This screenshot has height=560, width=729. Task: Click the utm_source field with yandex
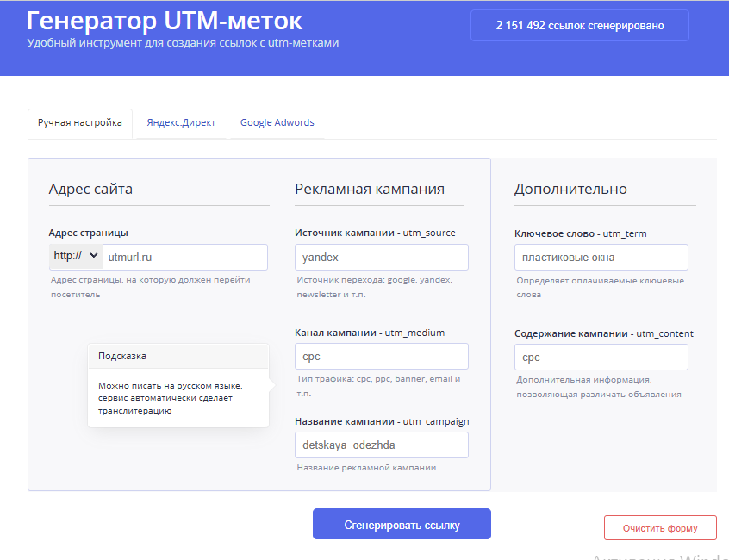[x=382, y=257]
